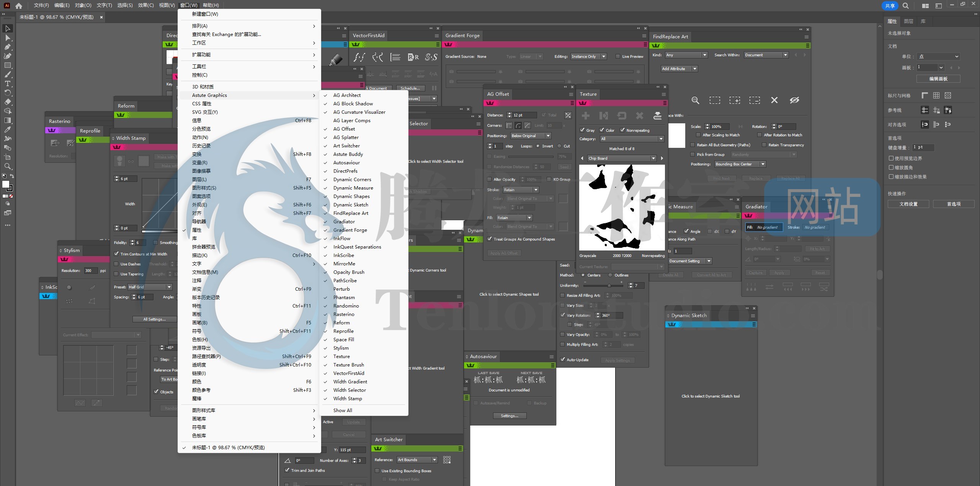This screenshot has width=980, height=486.
Task: Click the 共享 share button
Action: point(890,6)
